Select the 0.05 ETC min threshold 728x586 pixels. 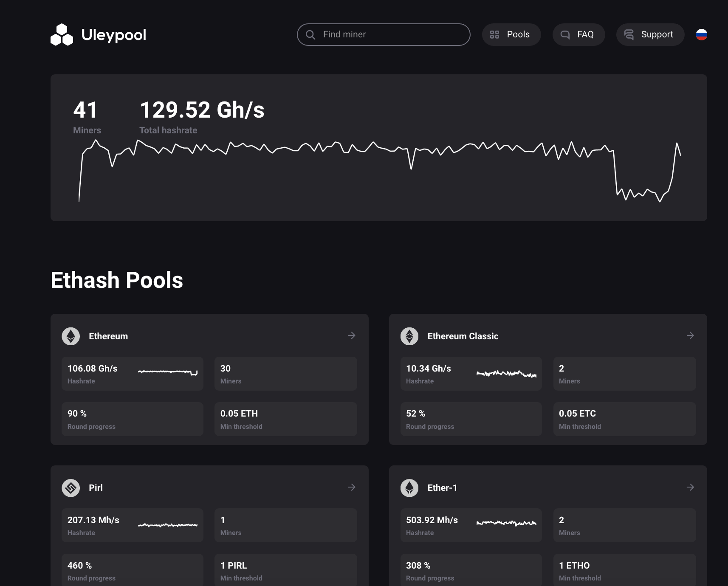(x=577, y=414)
